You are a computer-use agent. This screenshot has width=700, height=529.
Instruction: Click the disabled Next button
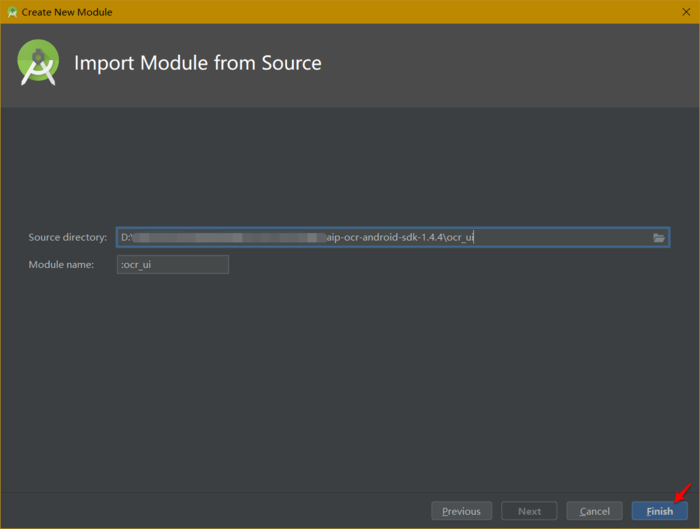(529, 511)
